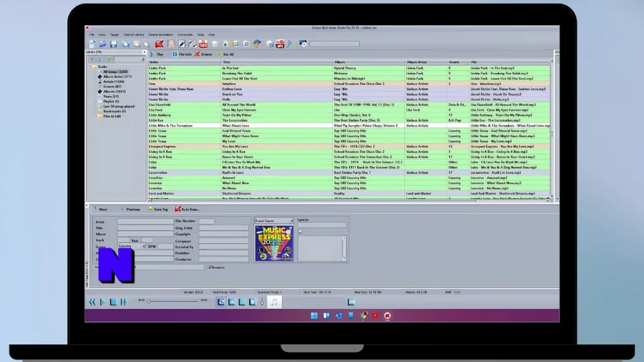Viewport: 644px width, 362px height.
Task: Click the song list vertical scrollbar
Action: point(552,129)
